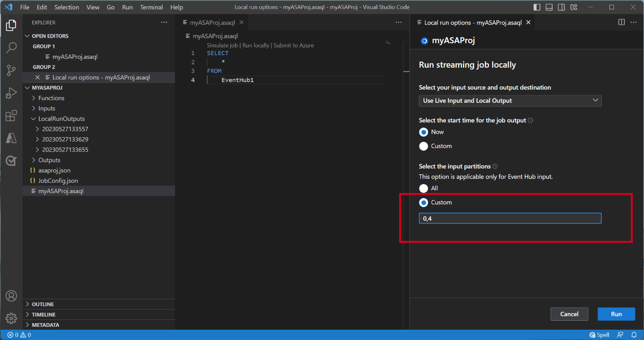The image size is (644, 340).
Task: Select the Now start time radio button
Action: tap(424, 132)
